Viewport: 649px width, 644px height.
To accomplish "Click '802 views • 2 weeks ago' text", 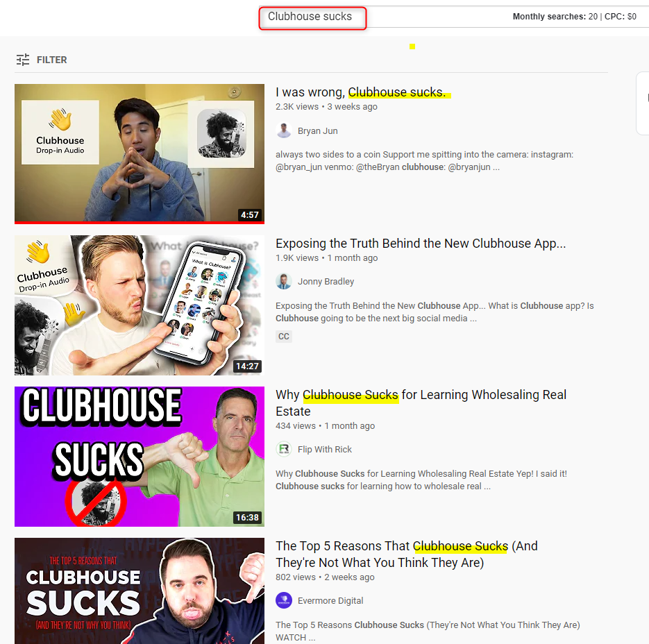I will [325, 577].
